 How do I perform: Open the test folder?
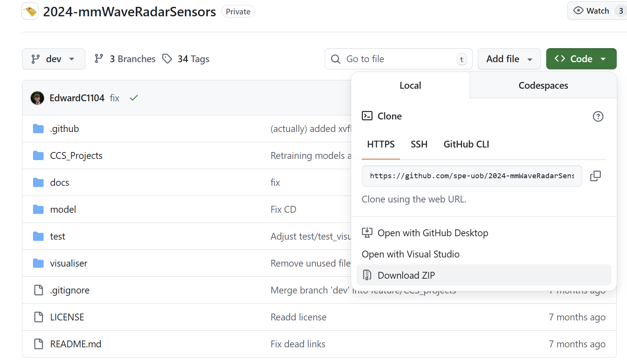coord(58,237)
